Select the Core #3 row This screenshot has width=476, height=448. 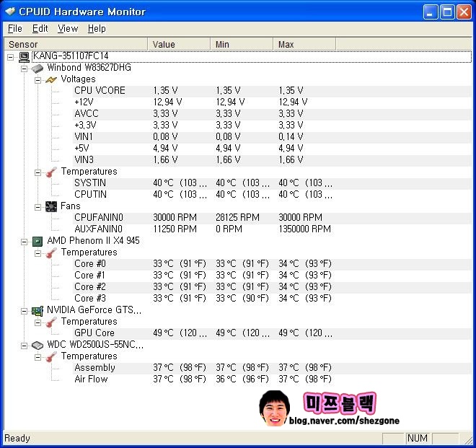[273, 299]
